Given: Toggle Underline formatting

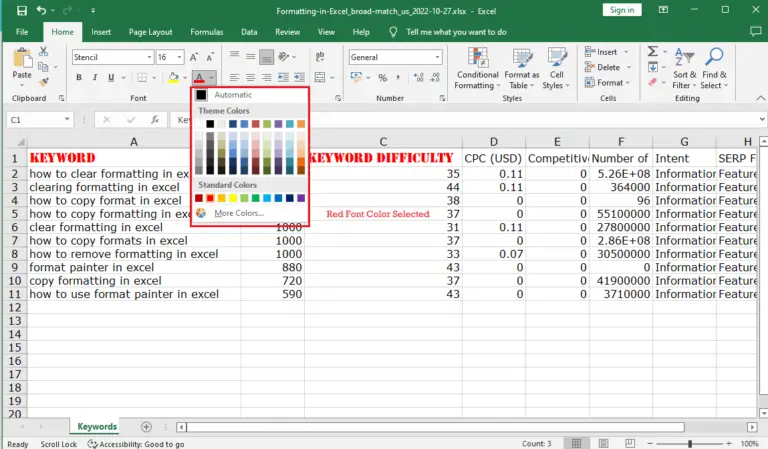Looking at the screenshot, I should [x=111, y=77].
